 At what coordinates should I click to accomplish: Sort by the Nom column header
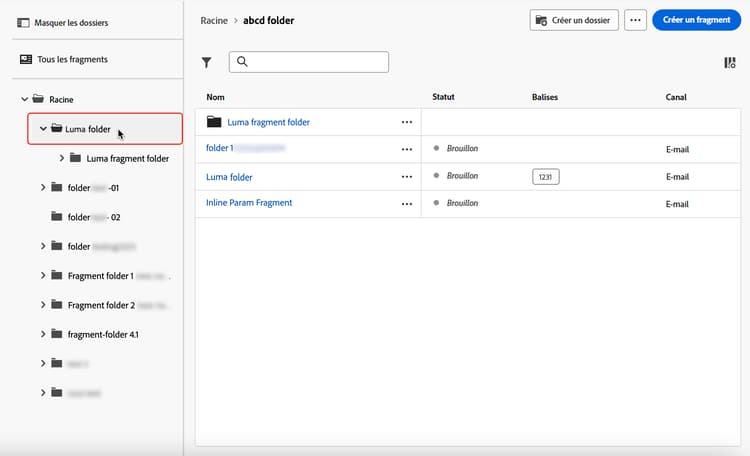pyautogui.click(x=216, y=97)
